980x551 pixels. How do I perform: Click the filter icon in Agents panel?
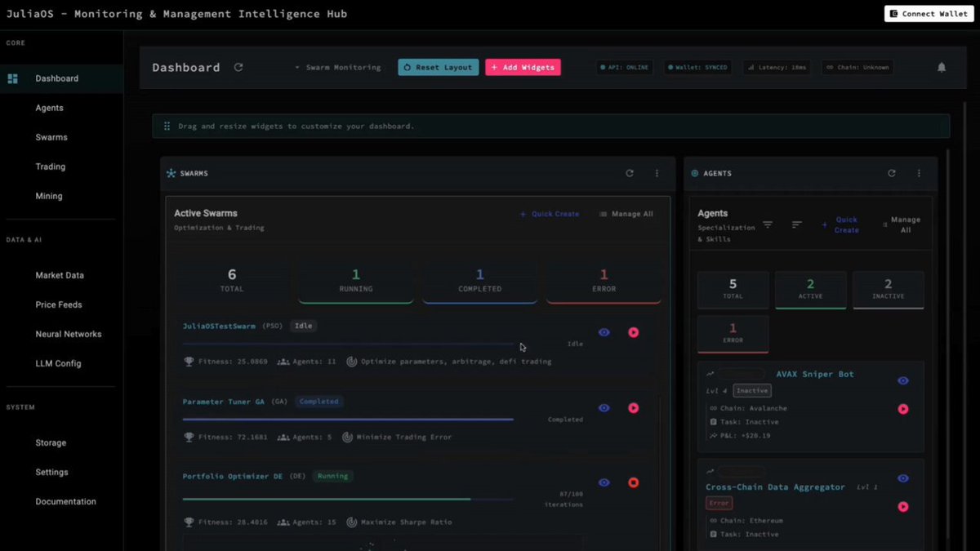768,224
